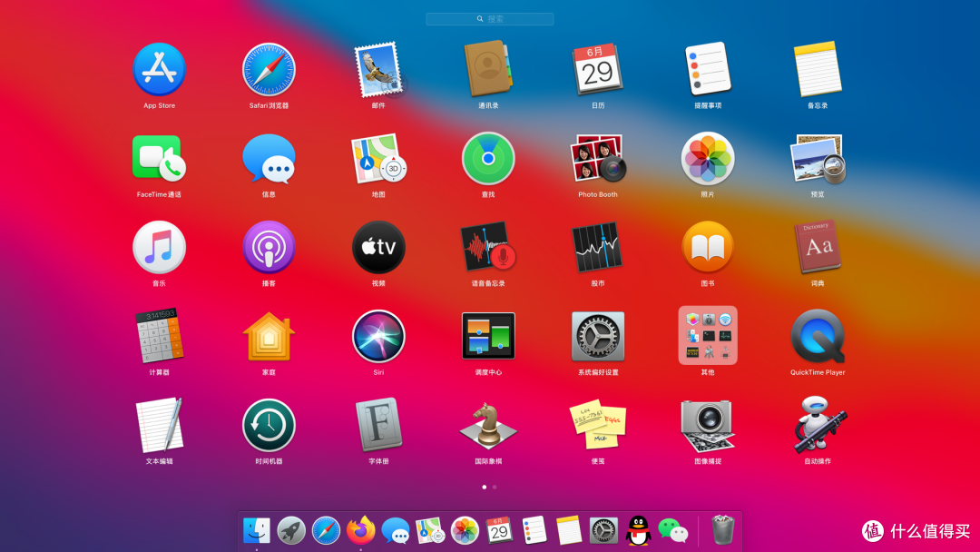Open 词典 Dictionary app
The height and width of the screenshot is (552, 980).
pos(818,248)
